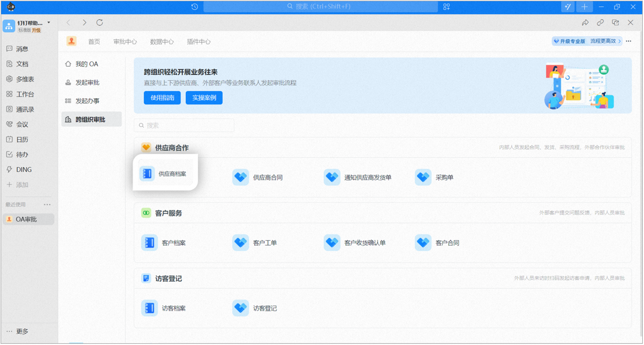The image size is (644, 345).
Task: Click the share arrow icon at top right
Action: pyautogui.click(x=585, y=23)
